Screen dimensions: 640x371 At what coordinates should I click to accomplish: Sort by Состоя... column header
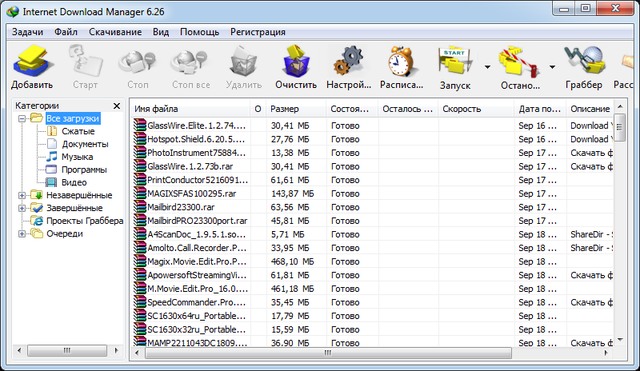pos(352,109)
